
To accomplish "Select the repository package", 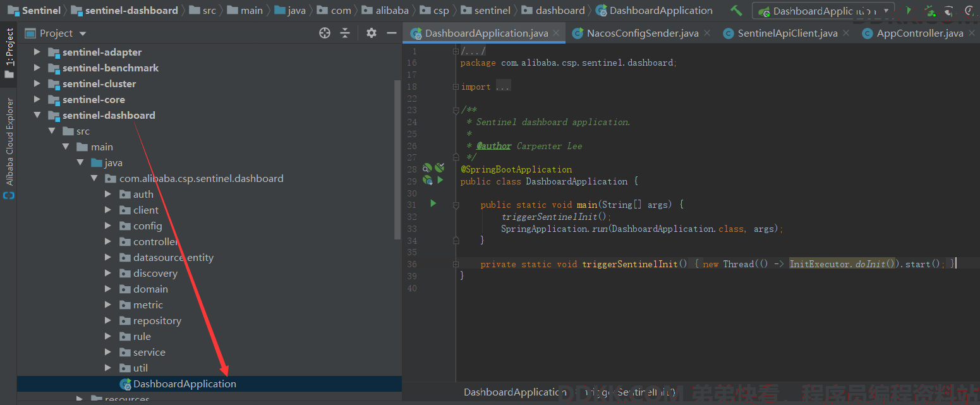I will tap(157, 320).
